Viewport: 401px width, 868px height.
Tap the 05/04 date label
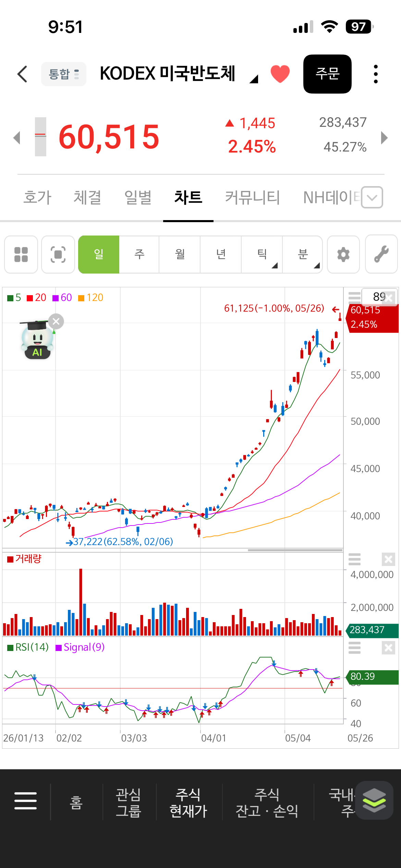pos(298,738)
